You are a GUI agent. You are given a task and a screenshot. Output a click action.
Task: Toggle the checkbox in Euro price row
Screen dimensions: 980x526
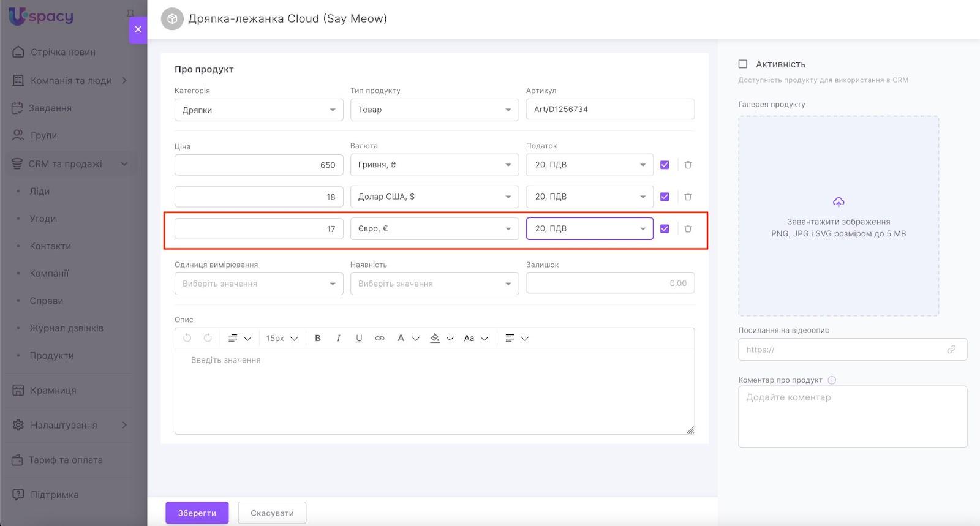coord(665,228)
